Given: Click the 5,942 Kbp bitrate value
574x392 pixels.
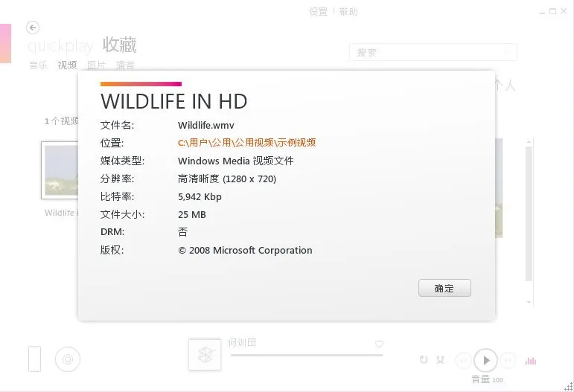Looking at the screenshot, I should [x=200, y=196].
